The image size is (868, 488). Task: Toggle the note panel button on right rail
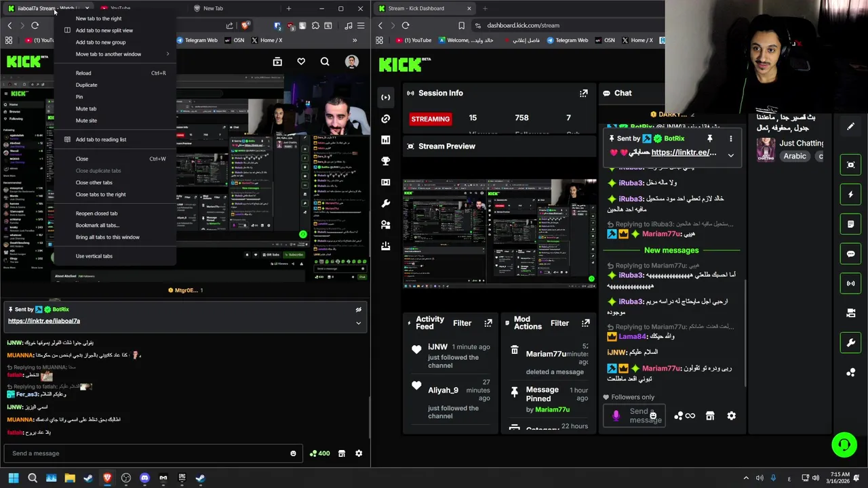point(850,224)
